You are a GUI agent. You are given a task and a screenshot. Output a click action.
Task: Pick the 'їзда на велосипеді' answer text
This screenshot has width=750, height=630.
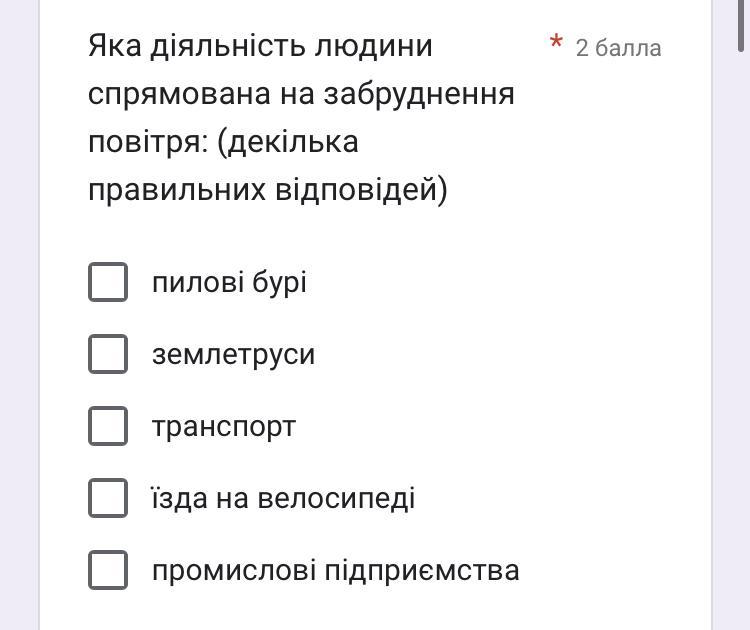[283, 498]
